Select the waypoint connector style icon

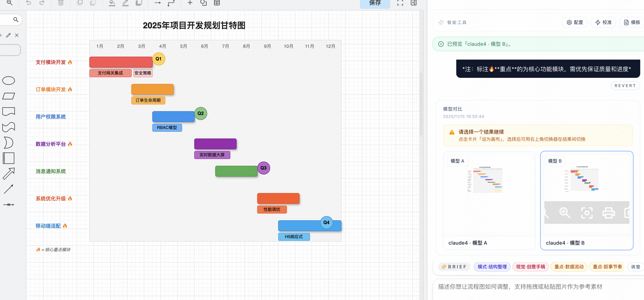pos(171,3)
